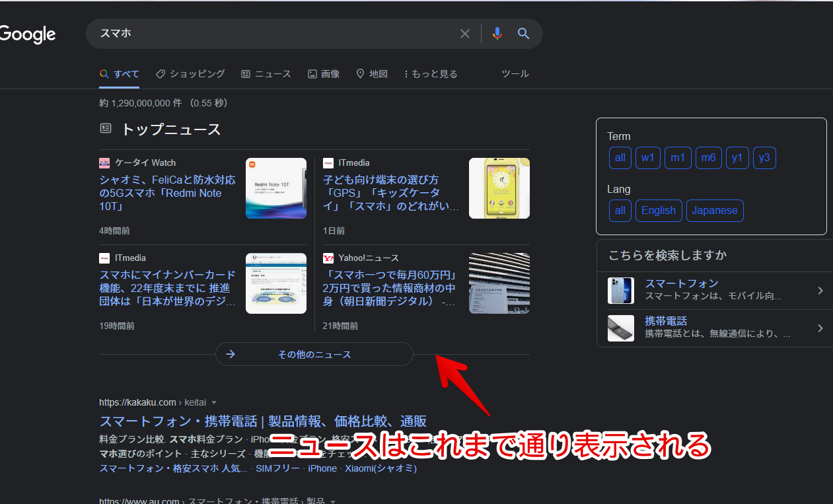Viewport: 833px width, 504px height.
Task: Open the マイナンバーカード article thumbnail
Action: tap(276, 283)
